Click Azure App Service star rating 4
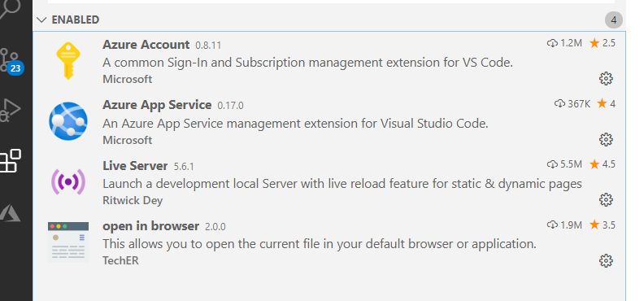Viewport: 644px width, 301px height. [x=607, y=103]
